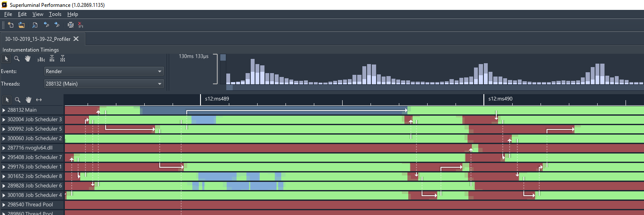Open the Edit menu
644x215 pixels.
pyautogui.click(x=22, y=14)
